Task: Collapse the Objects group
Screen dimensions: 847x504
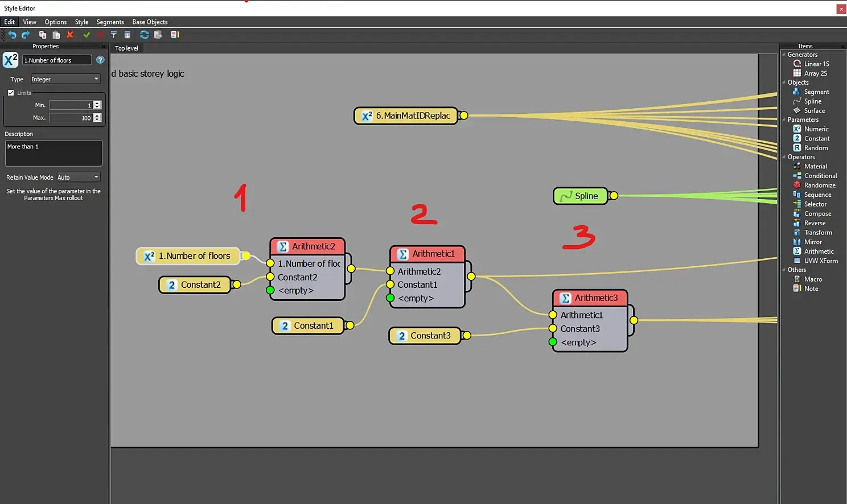Action: 784,82
